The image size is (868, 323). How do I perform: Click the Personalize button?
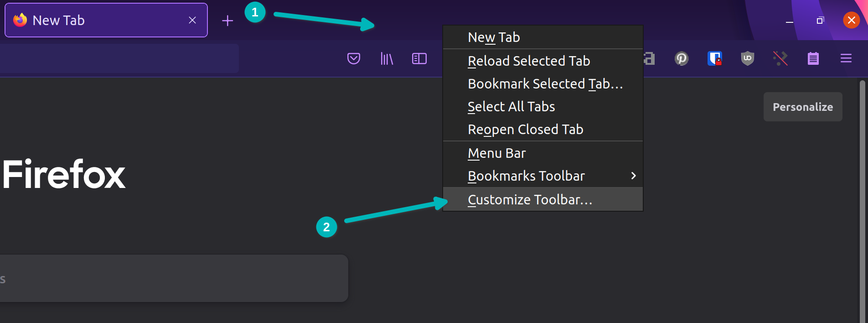(803, 106)
